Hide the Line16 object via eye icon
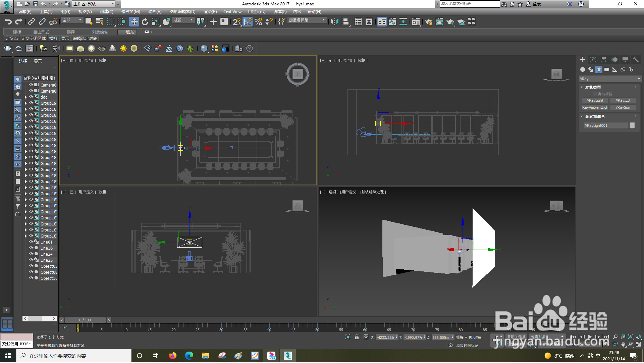The width and height of the screenshot is (644, 363). 31,248
